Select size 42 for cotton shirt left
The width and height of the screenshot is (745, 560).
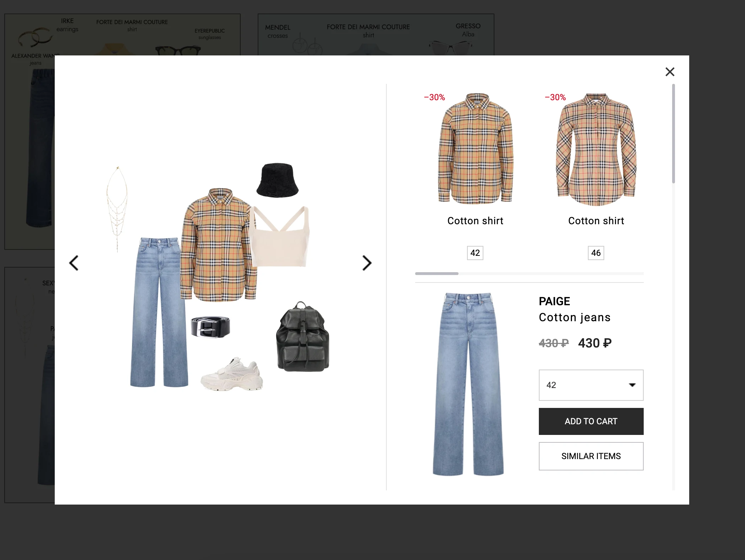tap(475, 253)
